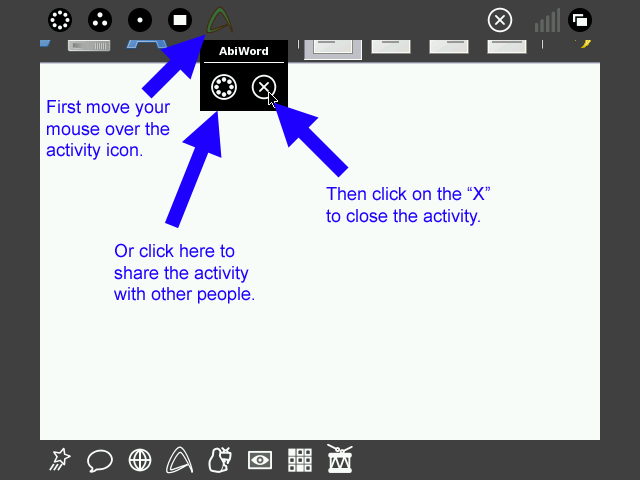Launch the Browse globe activity
The height and width of the screenshot is (480, 640).
[x=140, y=460]
